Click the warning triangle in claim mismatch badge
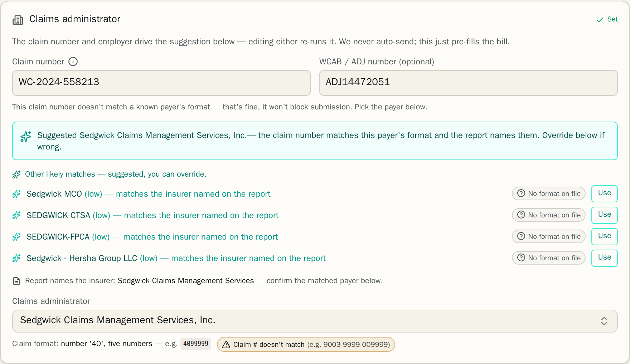Image resolution: width=630 pixels, height=364 pixels. click(226, 345)
